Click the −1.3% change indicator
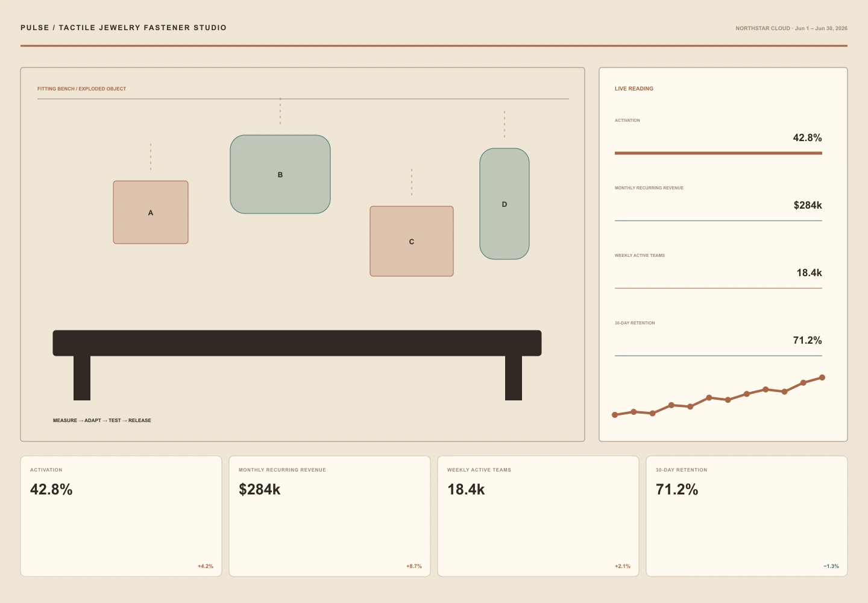 831,566
